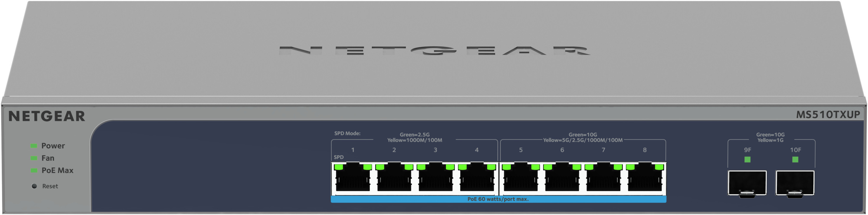868x215 pixels.
Task: Click the '10F' port label
Action: click(x=795, y=150)
